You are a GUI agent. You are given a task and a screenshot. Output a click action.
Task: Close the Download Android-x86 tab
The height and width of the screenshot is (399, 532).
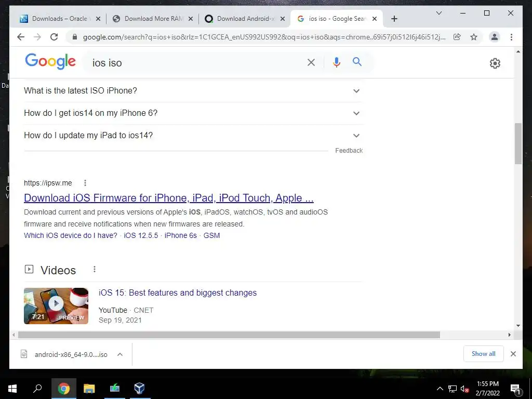click(x=282, y=19)
